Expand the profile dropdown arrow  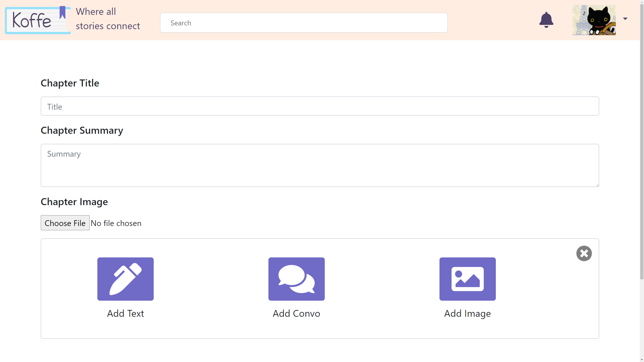coord(625,19)
